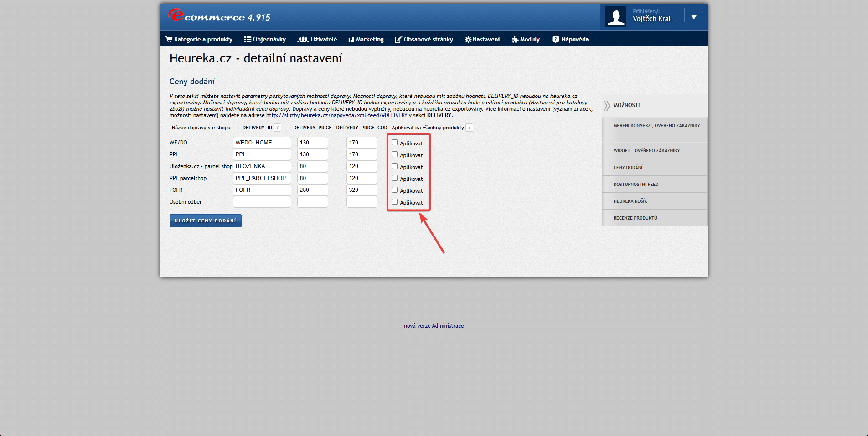868x436 pixels.
Task: Click the question mark icon for Nápověda
Action: pyautogui.click(x=555, y=40)
